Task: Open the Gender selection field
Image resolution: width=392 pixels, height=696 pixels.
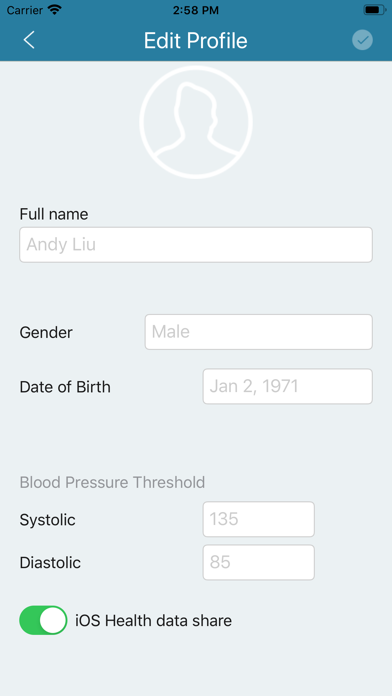Action: coord(258,332)
